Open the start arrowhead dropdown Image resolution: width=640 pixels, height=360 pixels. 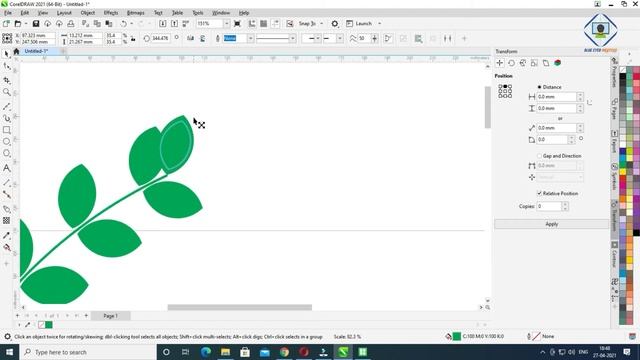pos(318,38)
